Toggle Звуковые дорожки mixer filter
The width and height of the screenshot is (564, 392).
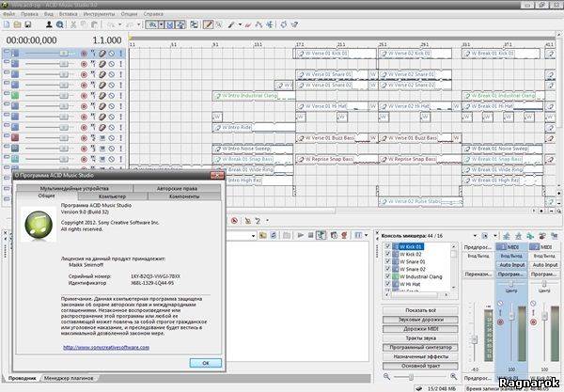(x=420, y=320)
